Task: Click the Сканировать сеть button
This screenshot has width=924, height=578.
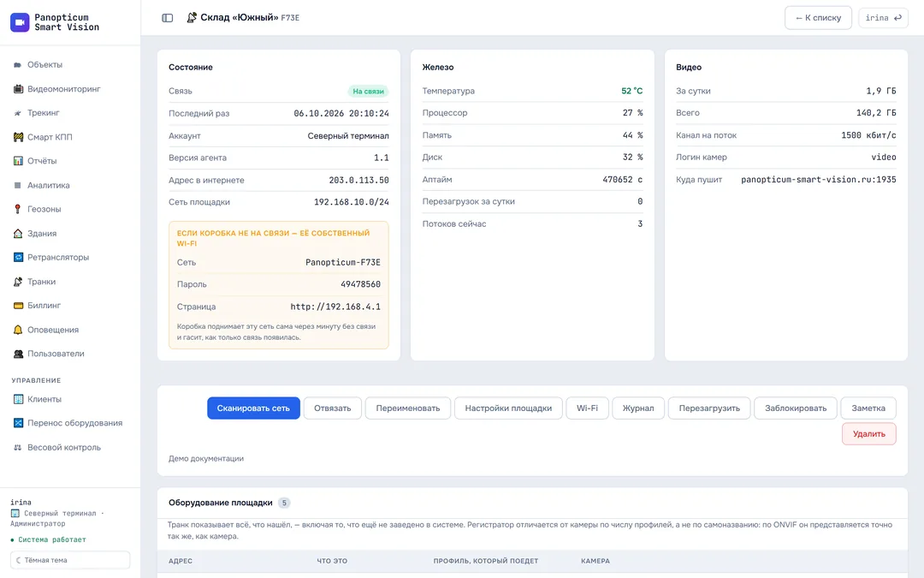Action: point(253,408)
